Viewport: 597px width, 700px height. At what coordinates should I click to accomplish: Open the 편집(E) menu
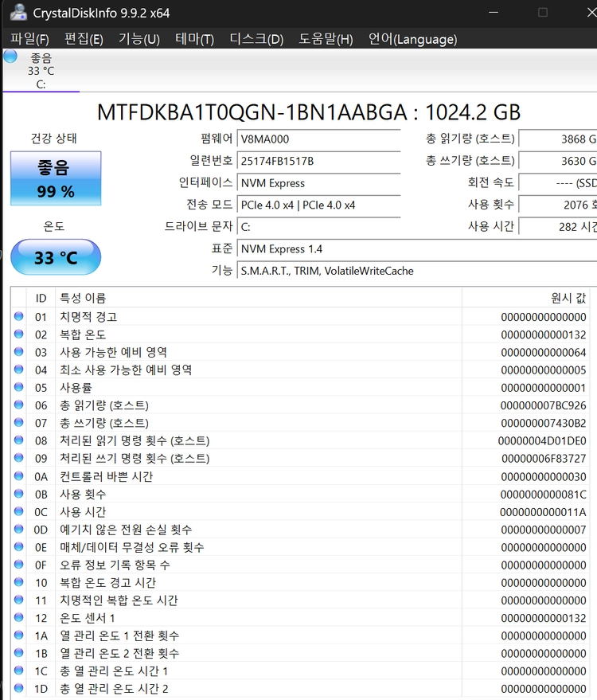(x=84, y=39)
